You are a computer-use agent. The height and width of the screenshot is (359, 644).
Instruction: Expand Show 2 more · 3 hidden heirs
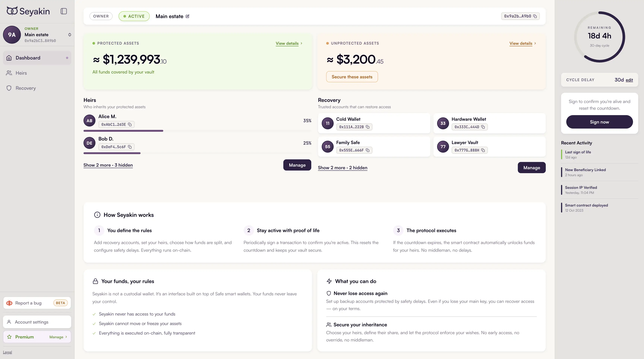(x=108, y=165)
